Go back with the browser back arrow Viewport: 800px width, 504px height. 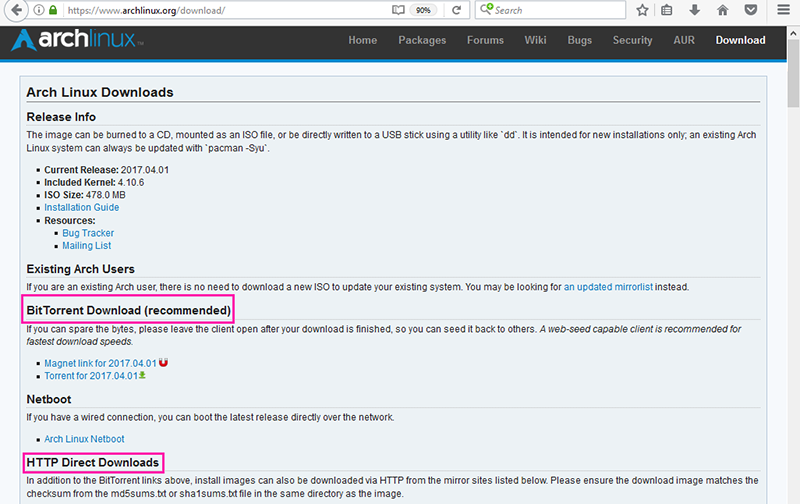click(16, 10)
